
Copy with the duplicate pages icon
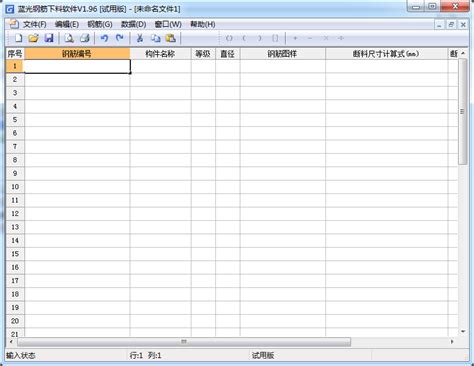155,38
